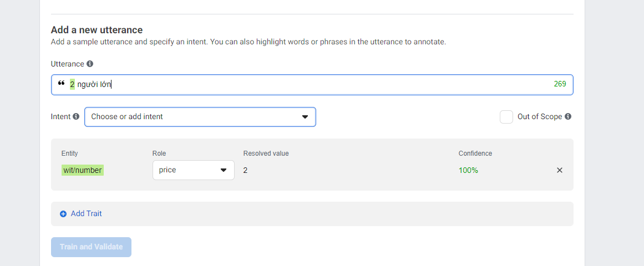Click the Intent info icon
The height and width of the screenshot is (266, 644).
pyautogui.click(x=76, y=117)
